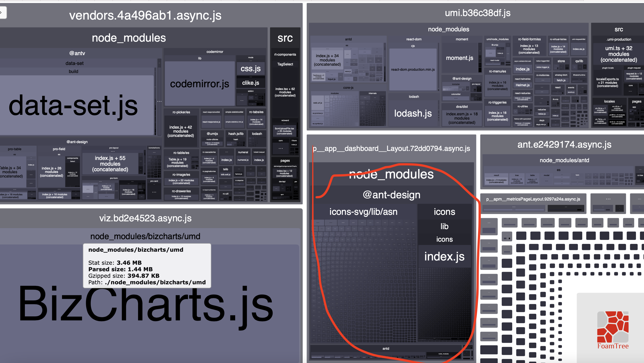Click index.js under @ant-design icons
This screenshot has height=363, width=644.
tap(444, 256)
